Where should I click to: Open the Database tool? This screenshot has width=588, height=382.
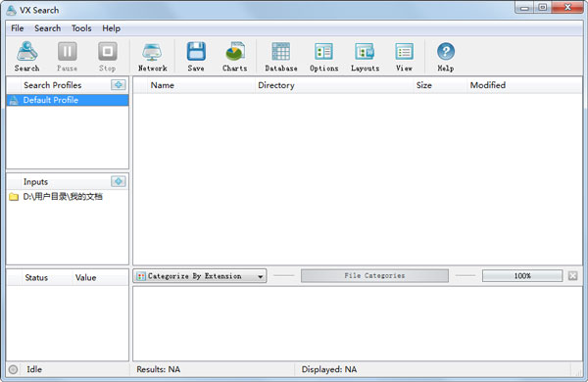click(x=281, y=56)
